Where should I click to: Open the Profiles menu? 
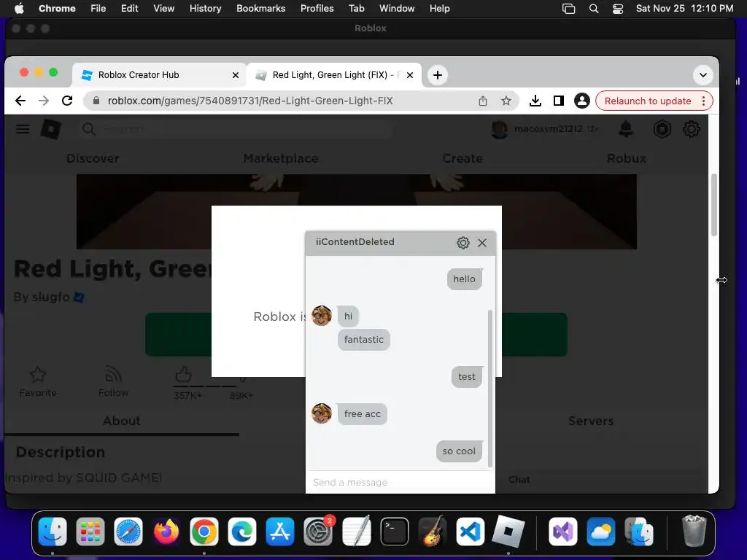point(317,9)
